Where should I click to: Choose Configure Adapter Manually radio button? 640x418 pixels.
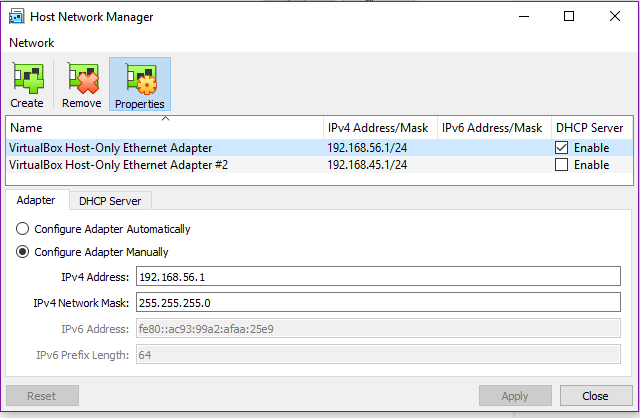click(22, 252)
